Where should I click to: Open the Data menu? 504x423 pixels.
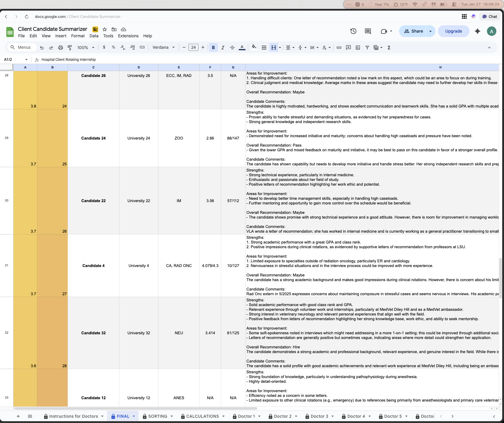point(94,36)
